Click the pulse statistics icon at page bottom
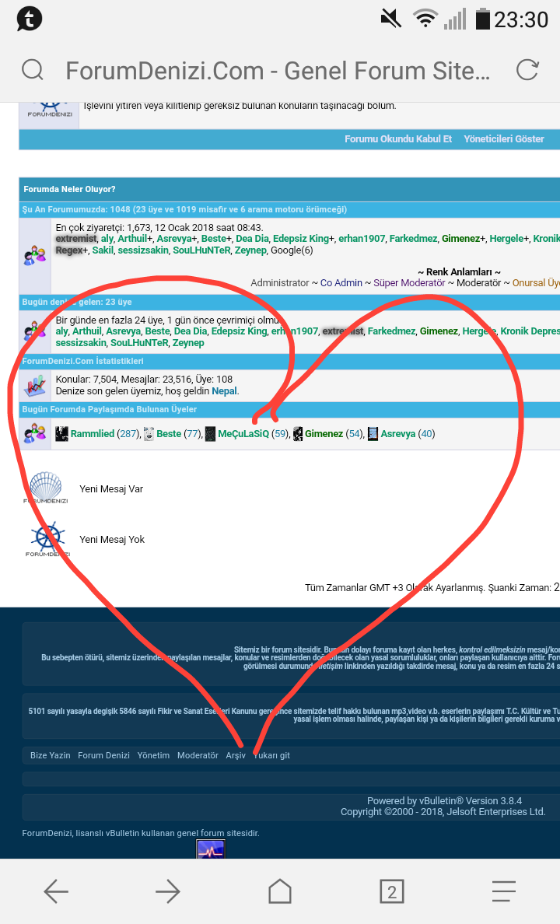 (211, 849)
